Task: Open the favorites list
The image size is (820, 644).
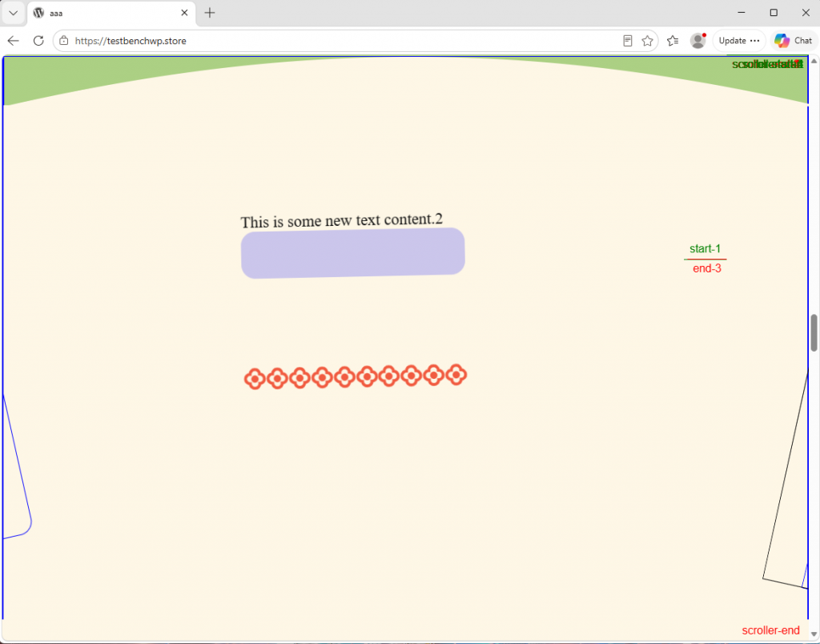Action: 673,41
